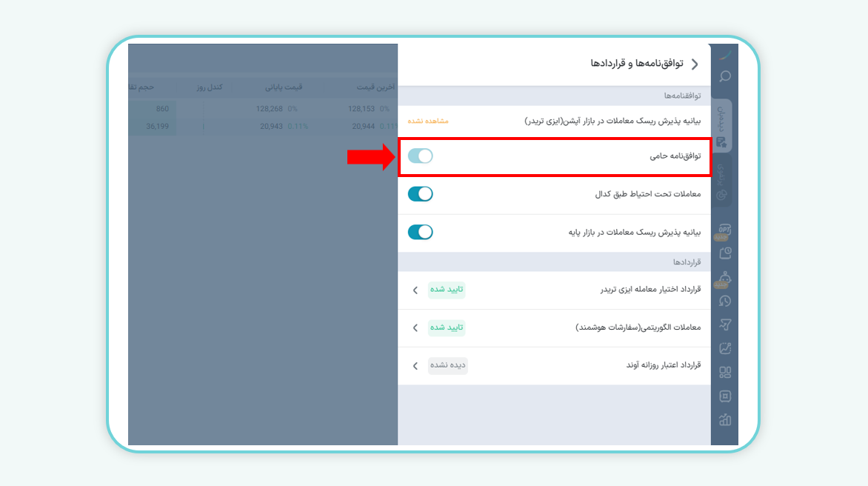
Task: Click the تایید شده green status badge
Action: 447,289
